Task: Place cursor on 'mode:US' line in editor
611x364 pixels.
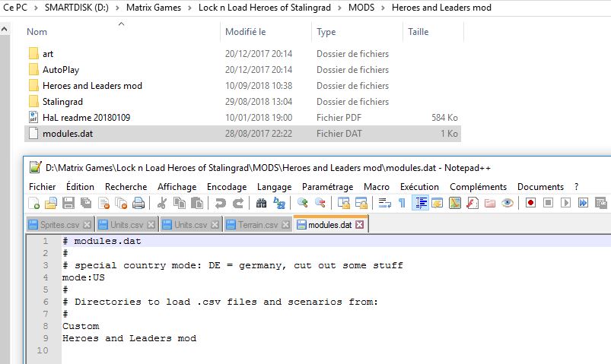Action: pyautogui.click(x=84, y=277)
